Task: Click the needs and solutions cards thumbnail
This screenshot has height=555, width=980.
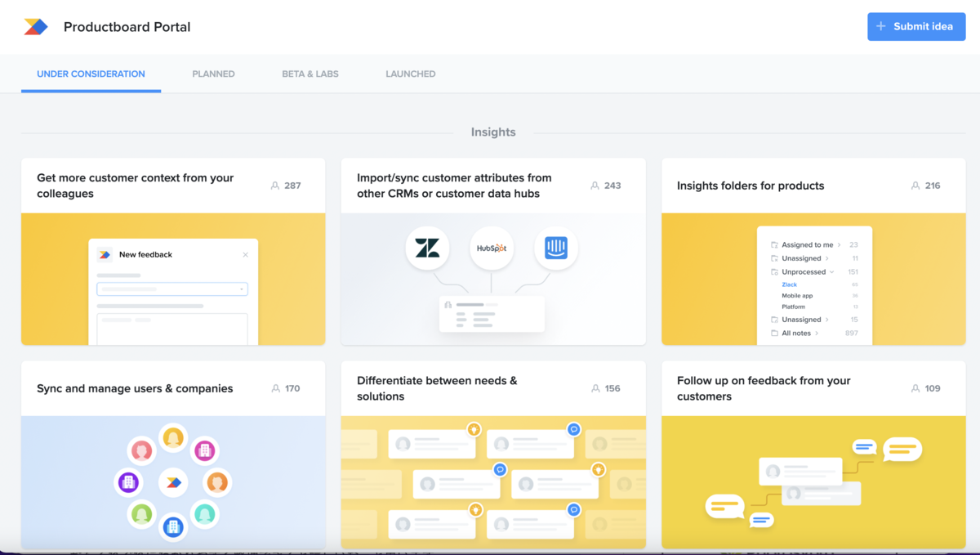Action: coord(493,482)
